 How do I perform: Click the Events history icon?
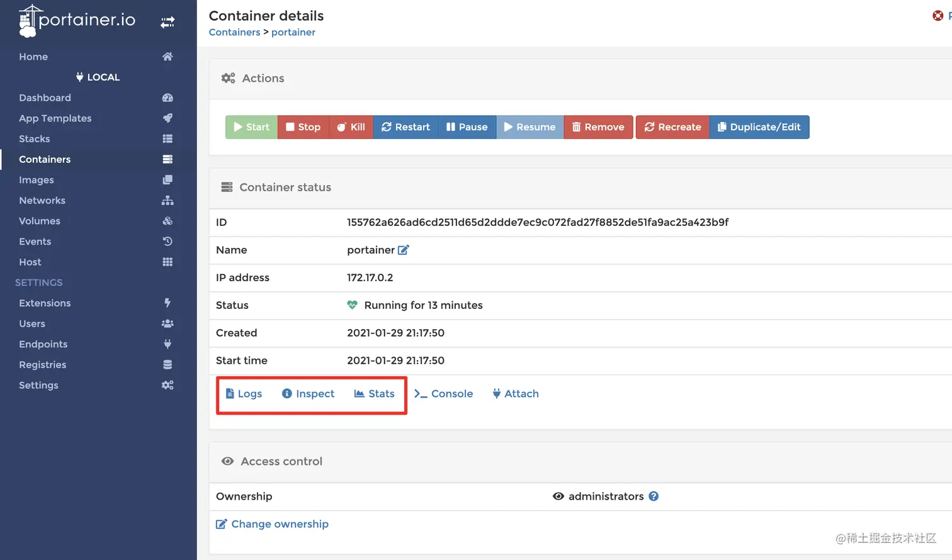tap(167, 241)
